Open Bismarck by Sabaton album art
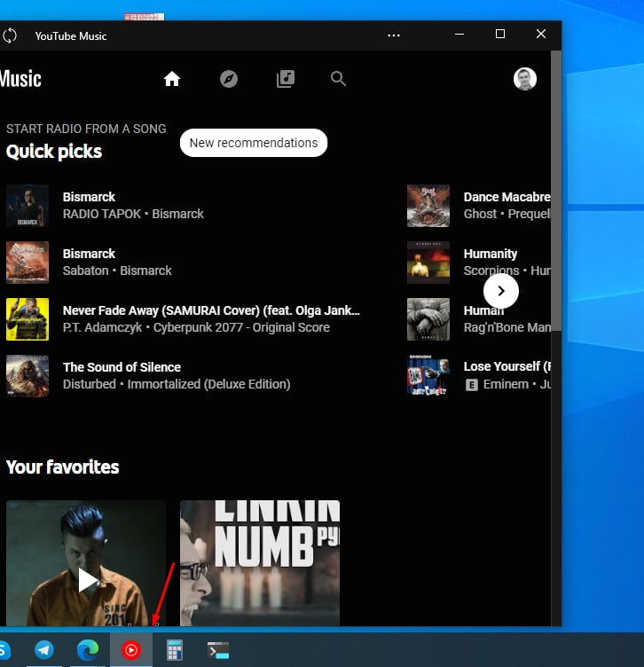 click(27, 263)
